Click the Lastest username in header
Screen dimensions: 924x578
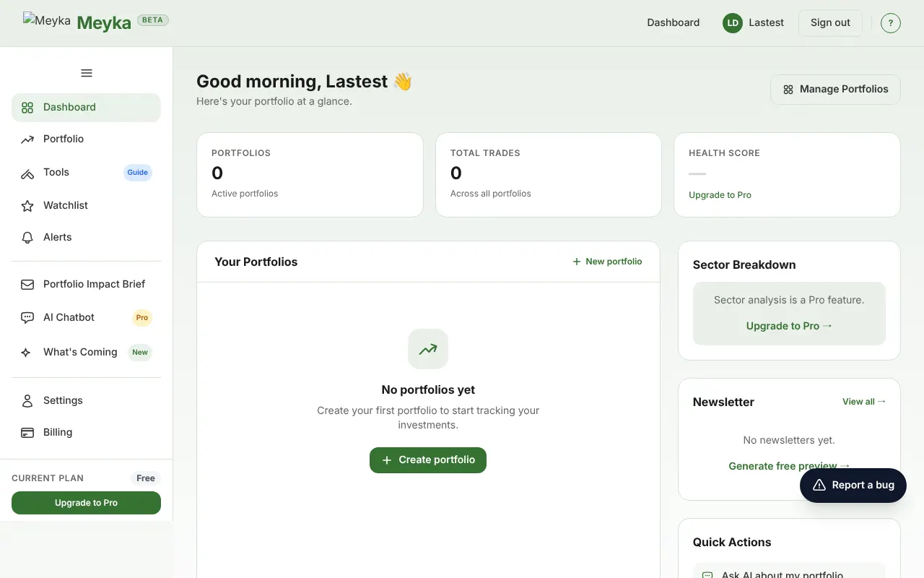[x=766, y=22]
